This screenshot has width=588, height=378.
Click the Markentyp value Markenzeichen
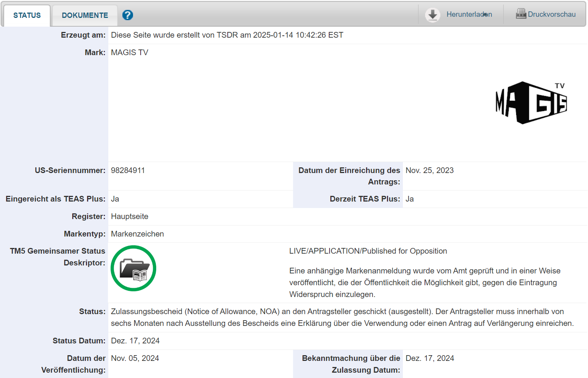pyautogui.click(x=137, y=234)
